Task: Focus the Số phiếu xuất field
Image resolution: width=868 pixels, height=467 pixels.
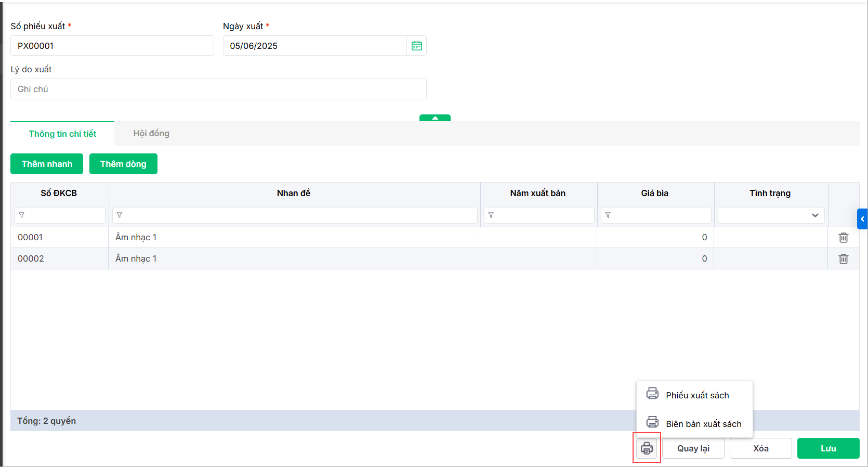Action: [112, 46]
